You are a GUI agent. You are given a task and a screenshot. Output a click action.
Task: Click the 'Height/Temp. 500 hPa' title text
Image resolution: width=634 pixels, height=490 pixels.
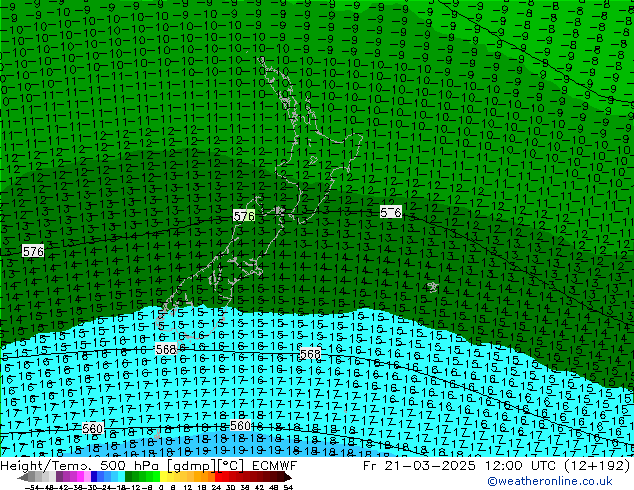(79, 466)
